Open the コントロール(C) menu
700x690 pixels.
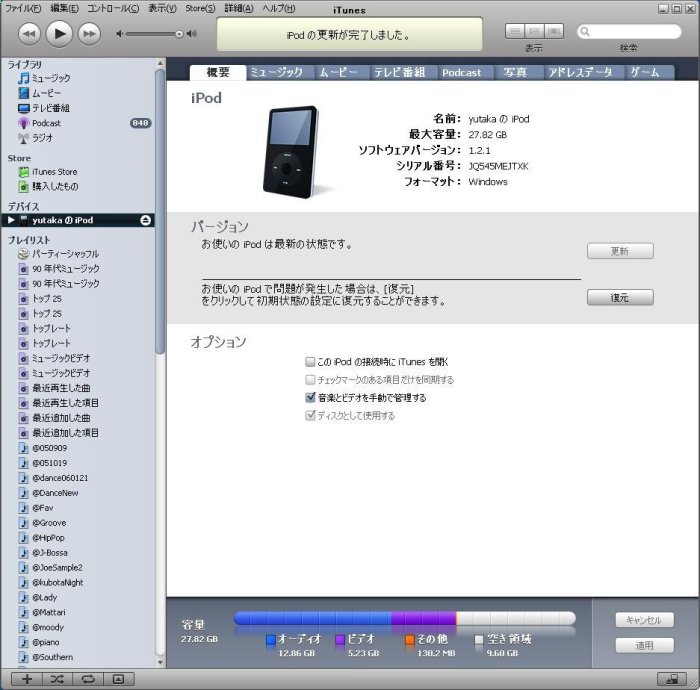113,8
